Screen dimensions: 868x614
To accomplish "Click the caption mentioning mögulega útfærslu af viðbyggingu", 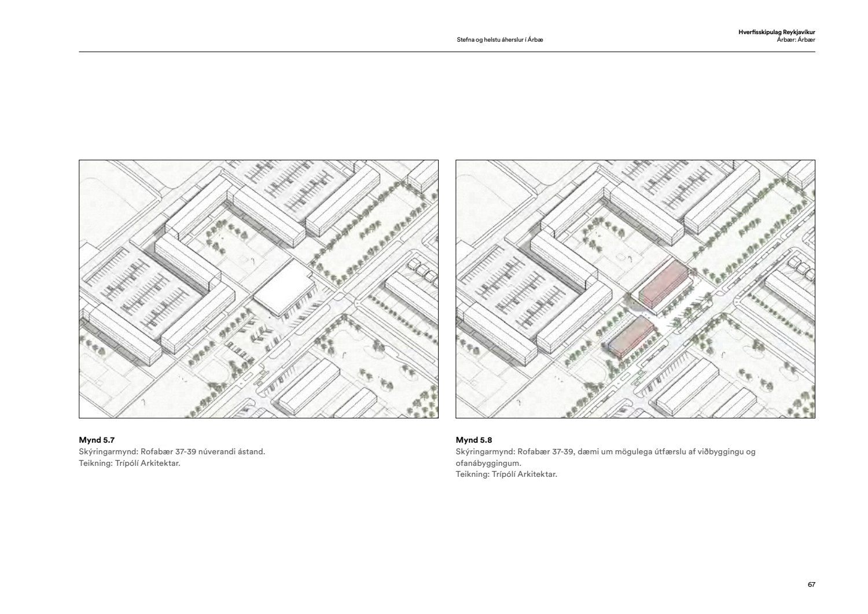I will point(605,451).
